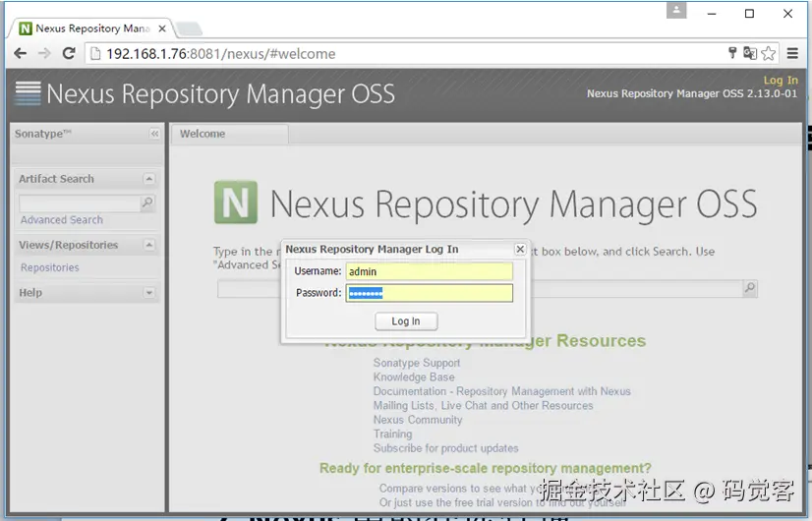812x521 pixels.
Task: Open Training link
Action: [392, 434]
